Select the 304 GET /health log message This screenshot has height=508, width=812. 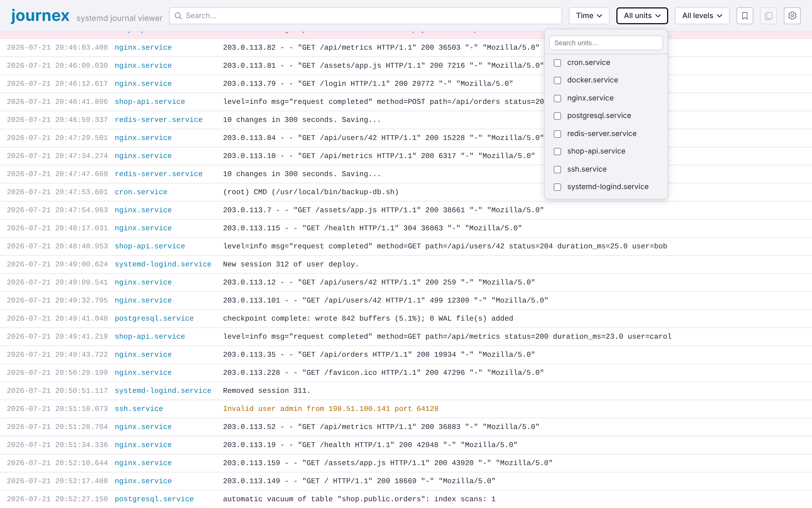click(372, 228)
